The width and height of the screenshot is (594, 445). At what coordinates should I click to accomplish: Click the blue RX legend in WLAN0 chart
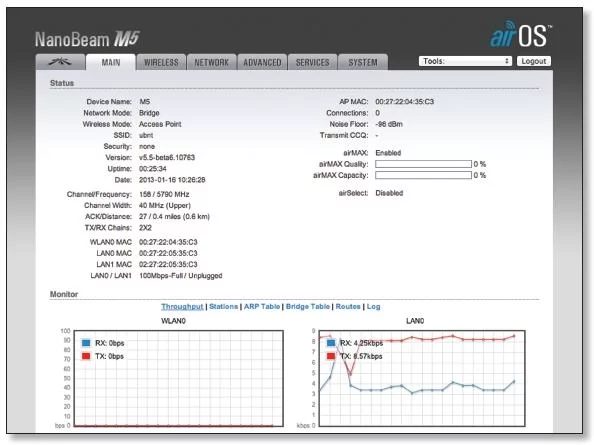point(86,343)
